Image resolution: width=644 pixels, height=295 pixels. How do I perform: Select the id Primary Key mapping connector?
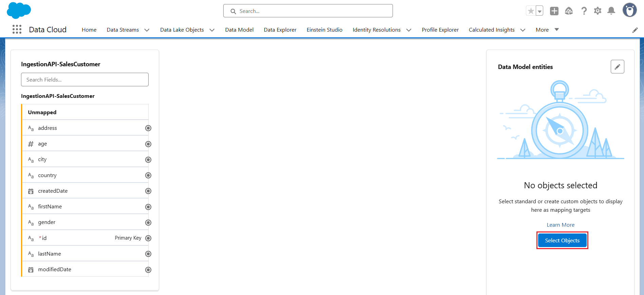148,238
